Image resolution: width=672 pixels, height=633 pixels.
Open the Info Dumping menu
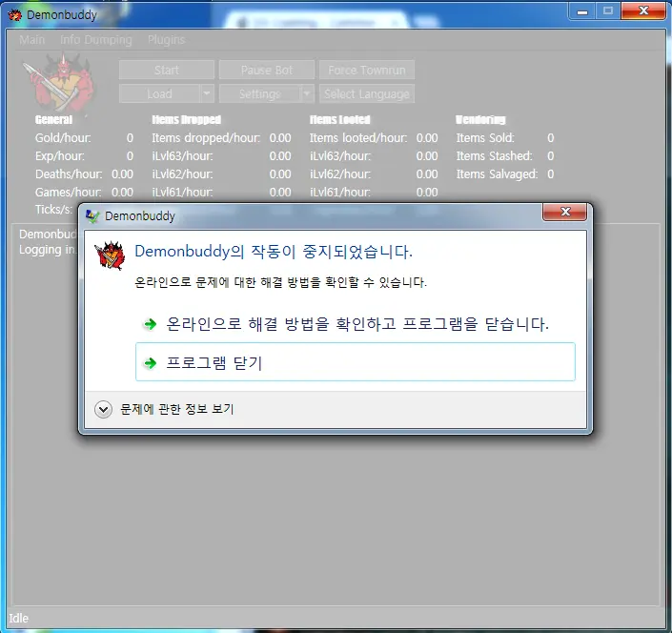click(96, 40)
